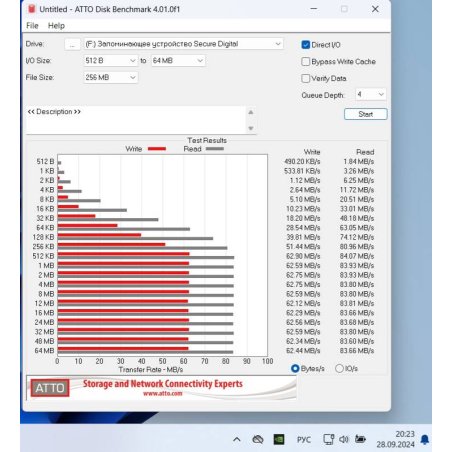Click the cloud sync tray icon
This screenshot has height=452, width=452.
pyautogui.click(x=258, y=439)
